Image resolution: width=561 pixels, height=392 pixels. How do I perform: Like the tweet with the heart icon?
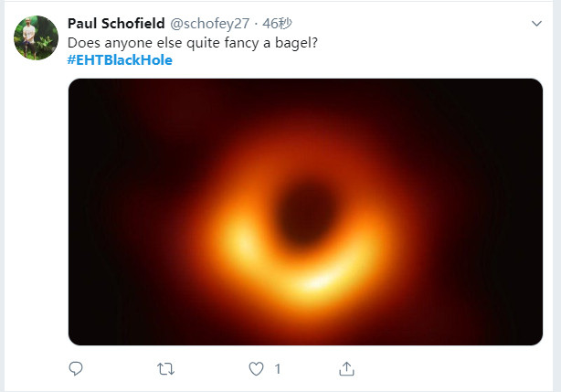[257, 368]
